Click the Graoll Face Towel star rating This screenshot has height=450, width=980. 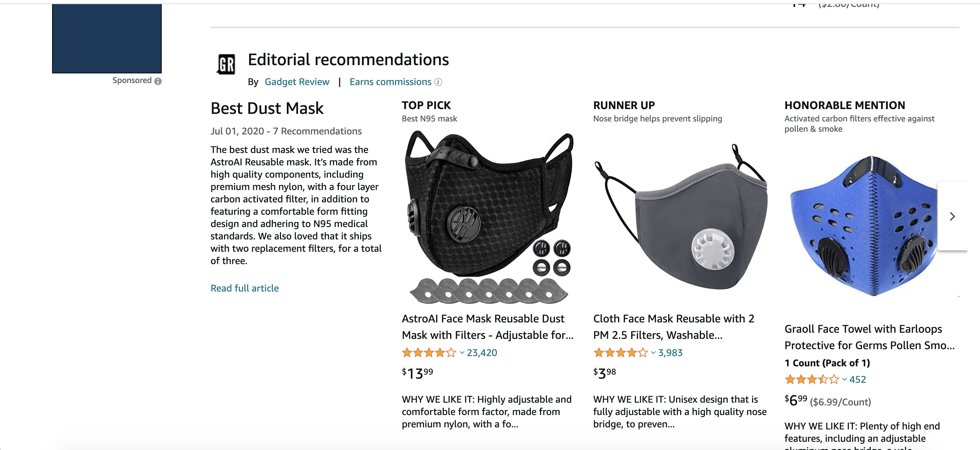(811, 379)
